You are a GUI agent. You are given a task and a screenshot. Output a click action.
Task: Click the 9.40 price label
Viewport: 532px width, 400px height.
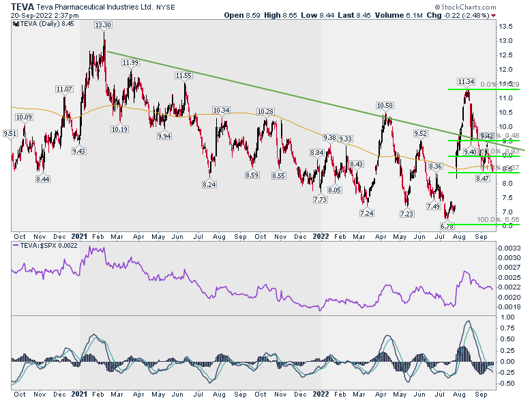tap(471, 152)
